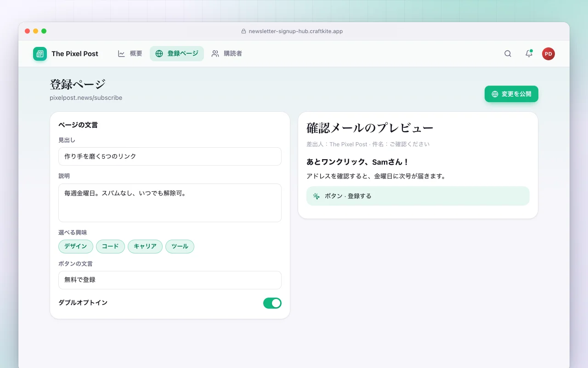Viewport: 588px width, 368px height.
Task: Click the 見出し headline input field
Action: (170, 156)
